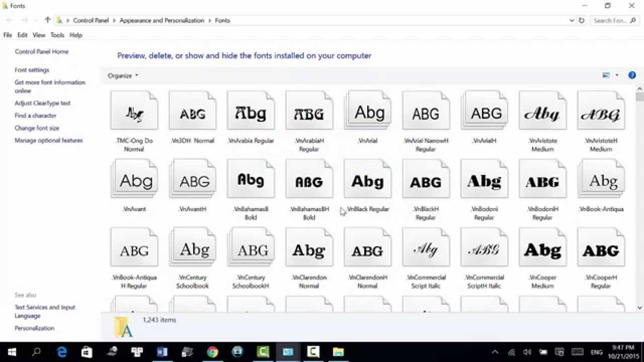Viewport: 644px width, 362px height.
Task: Open Text Services and Input Language
Action: tap(45, 312)
